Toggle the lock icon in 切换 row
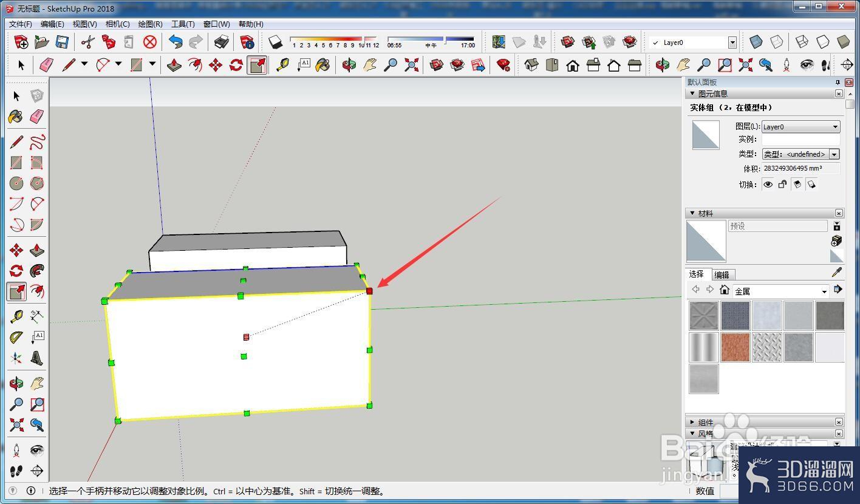This screenshot has width=860, height=504. 782,185
